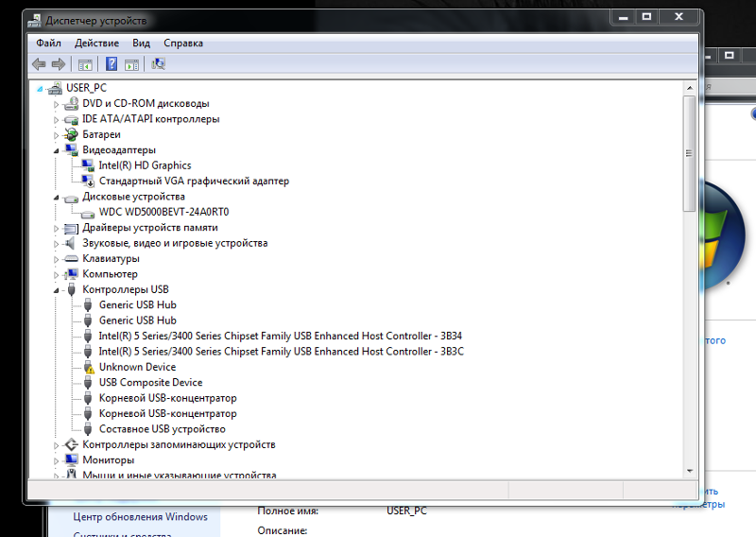Click the disabled Стандартный VGA adapter icon
756x537 pixels.
(88, 181)
